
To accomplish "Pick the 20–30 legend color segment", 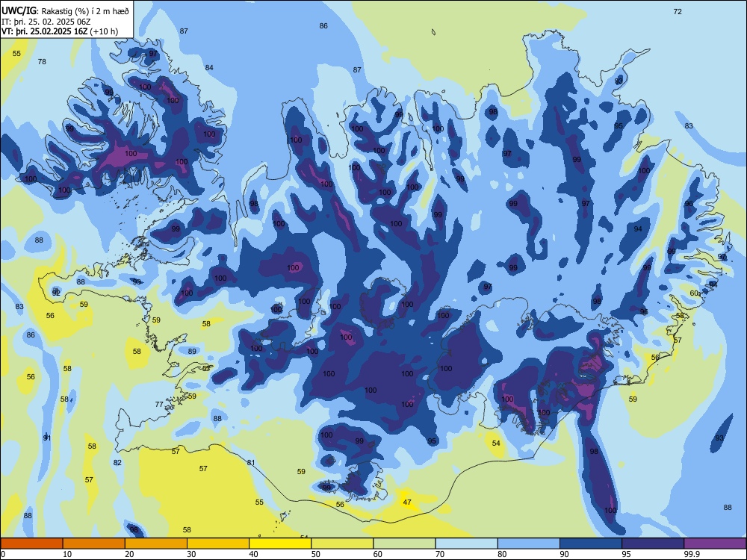I will click(156, 544).
